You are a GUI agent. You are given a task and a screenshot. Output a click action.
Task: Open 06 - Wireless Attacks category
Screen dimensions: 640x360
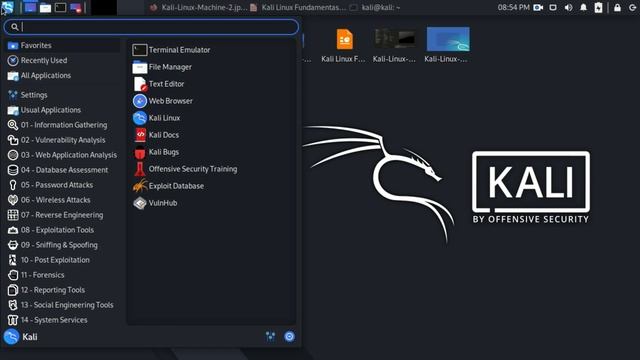63,200
